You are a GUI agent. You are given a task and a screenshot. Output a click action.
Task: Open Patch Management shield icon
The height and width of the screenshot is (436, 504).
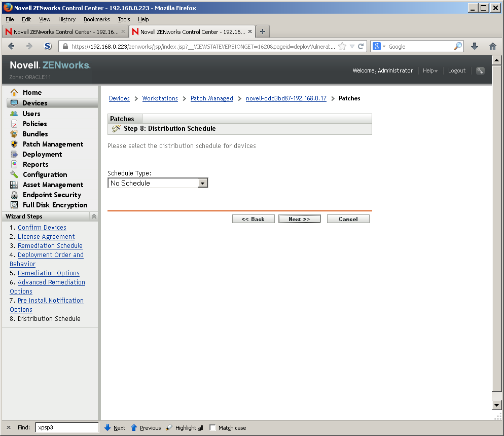pyautogui.click(x=14, y=144)
